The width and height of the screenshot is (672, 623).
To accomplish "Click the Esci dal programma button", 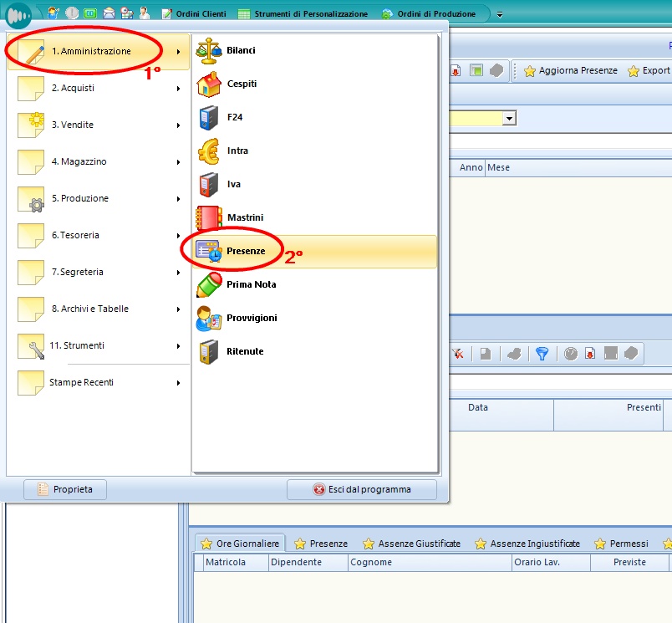I will click(361, 489).
